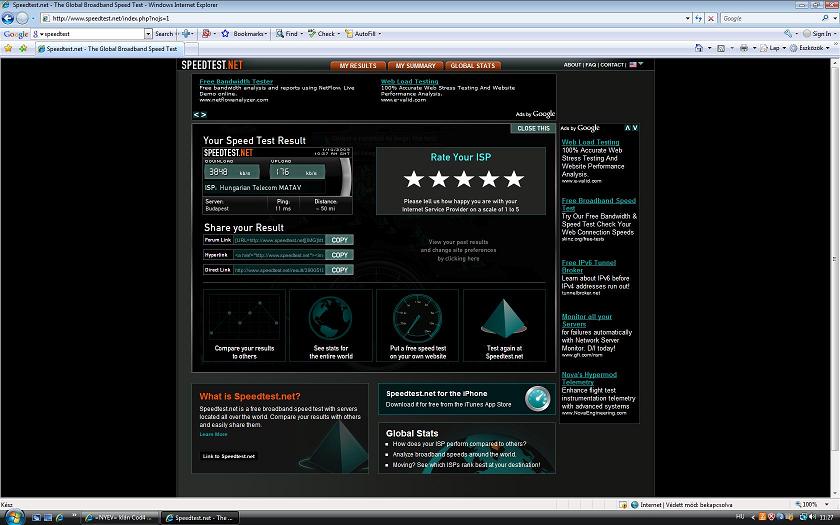Stop loading with the red X icon
Image resolution: width=840 pixels, height=525 pixels.
(711, 18)
